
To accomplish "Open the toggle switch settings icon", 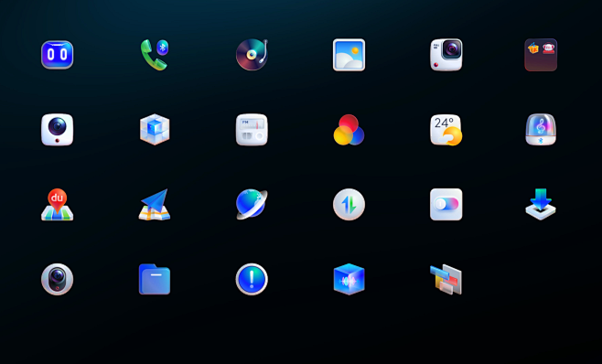I will point(446,204).
